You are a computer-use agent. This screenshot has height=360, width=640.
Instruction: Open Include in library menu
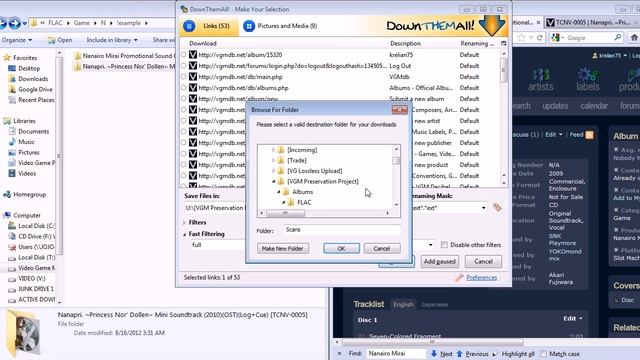point(112,40)
